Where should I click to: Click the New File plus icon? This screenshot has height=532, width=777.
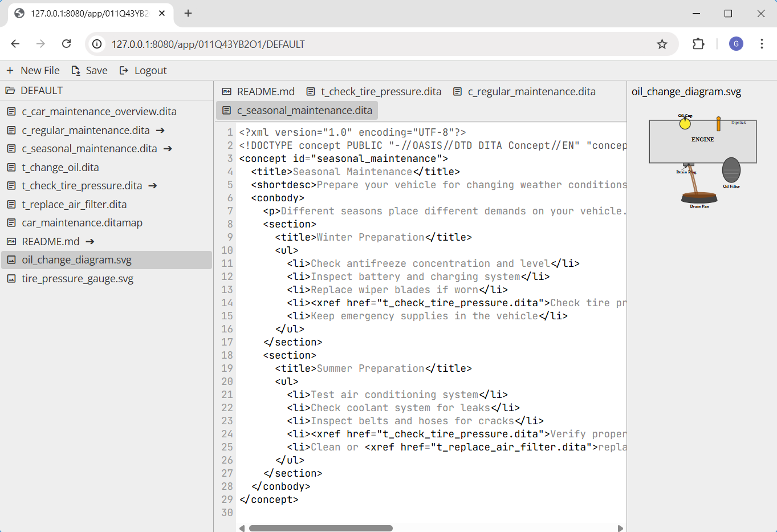pos(10,70)
